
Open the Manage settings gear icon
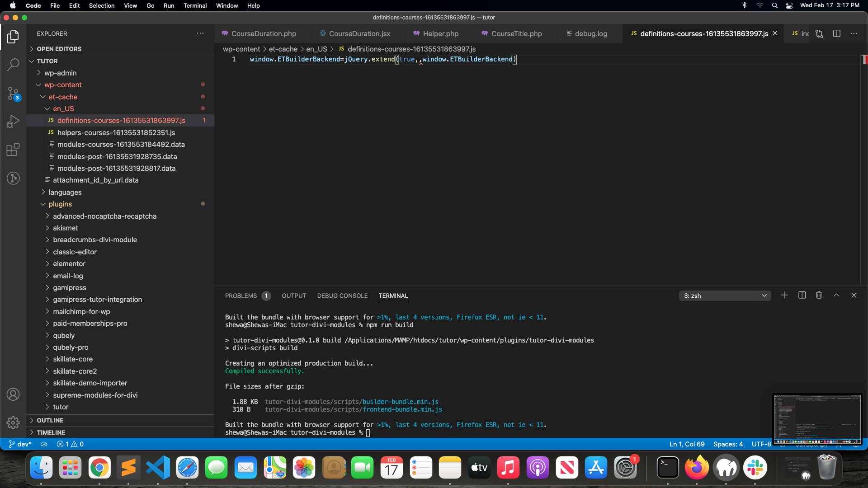(x=13, y=422)
